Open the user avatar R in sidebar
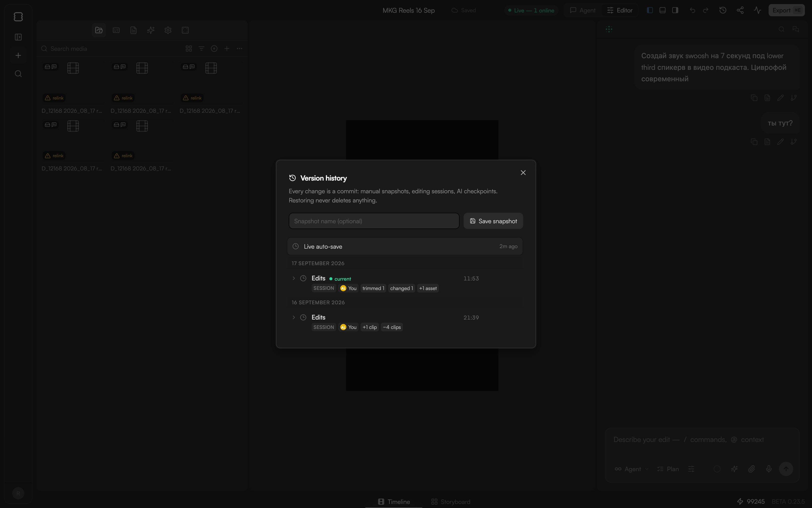The width and height of the screenshot is (812, 508). click(18, 493)
